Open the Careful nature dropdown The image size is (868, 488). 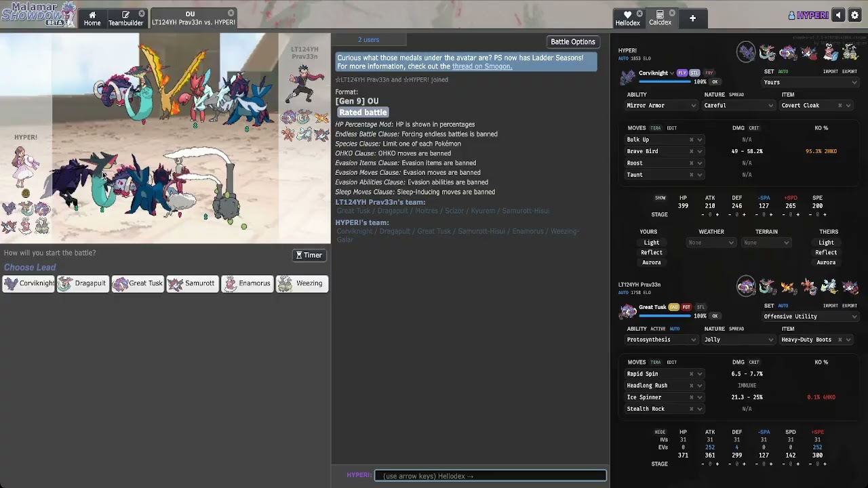coord(738,106)
